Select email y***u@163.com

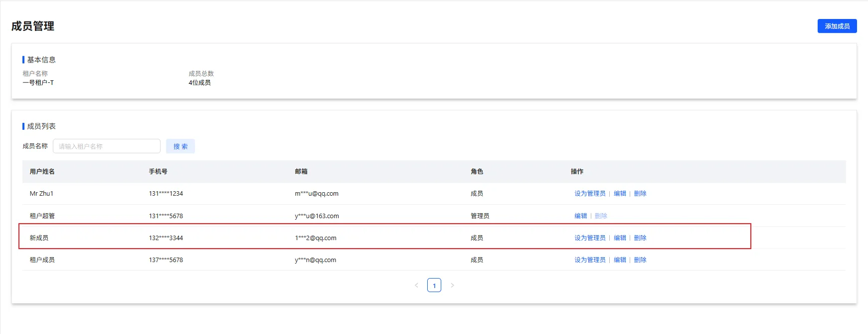[317, 216]
